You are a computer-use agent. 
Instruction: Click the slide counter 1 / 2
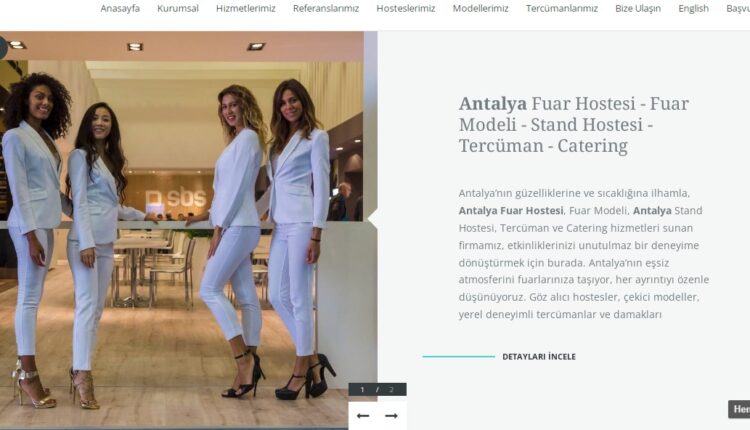click(377, 389)
